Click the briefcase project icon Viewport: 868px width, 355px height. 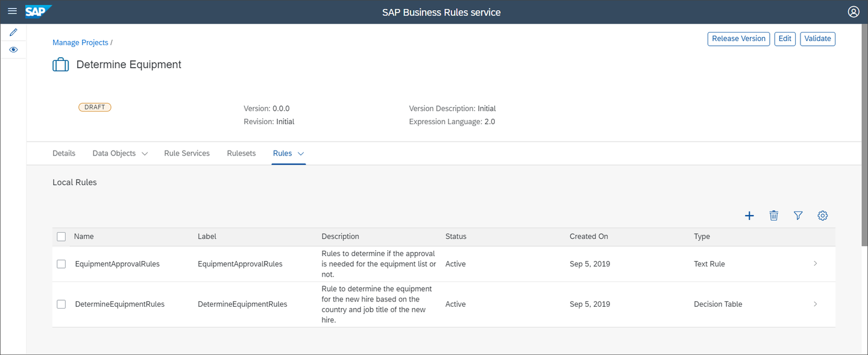click(x=60, y=64)
